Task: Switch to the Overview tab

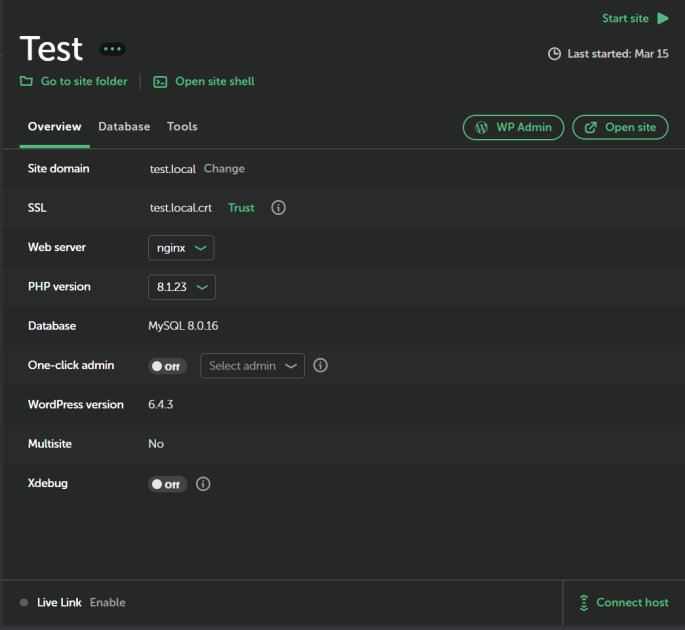Action: click(55, 127)
